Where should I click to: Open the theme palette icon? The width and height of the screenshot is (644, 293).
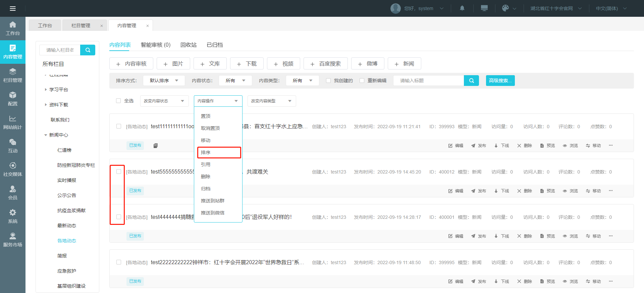505,8
